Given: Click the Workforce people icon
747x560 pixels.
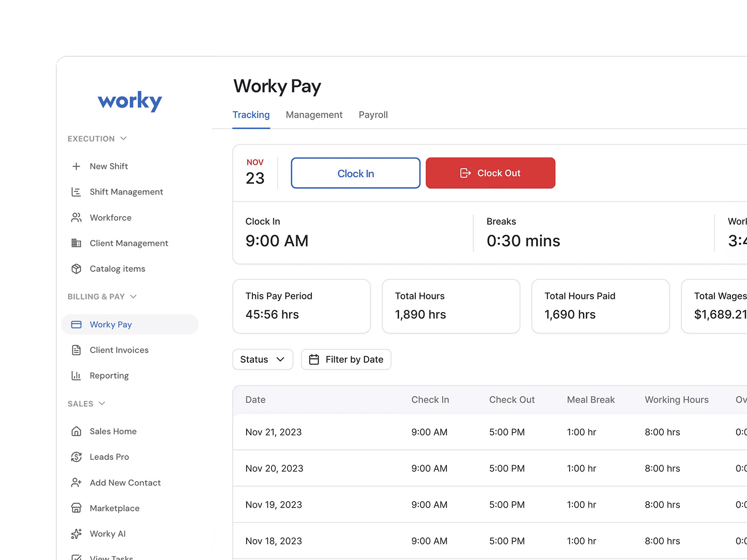Looking at the screenshot, I should tap(76, 218).
